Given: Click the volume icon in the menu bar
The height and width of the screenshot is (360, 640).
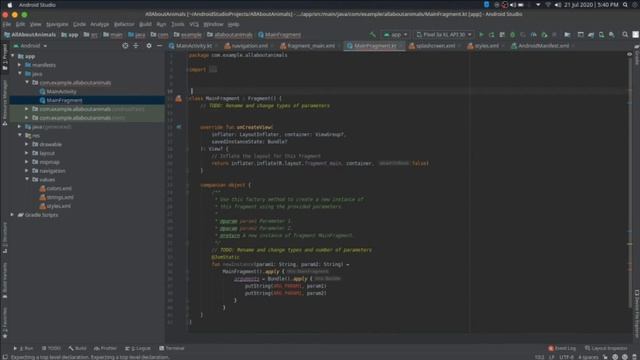Looking at the screenshot, I should point(558,5).
